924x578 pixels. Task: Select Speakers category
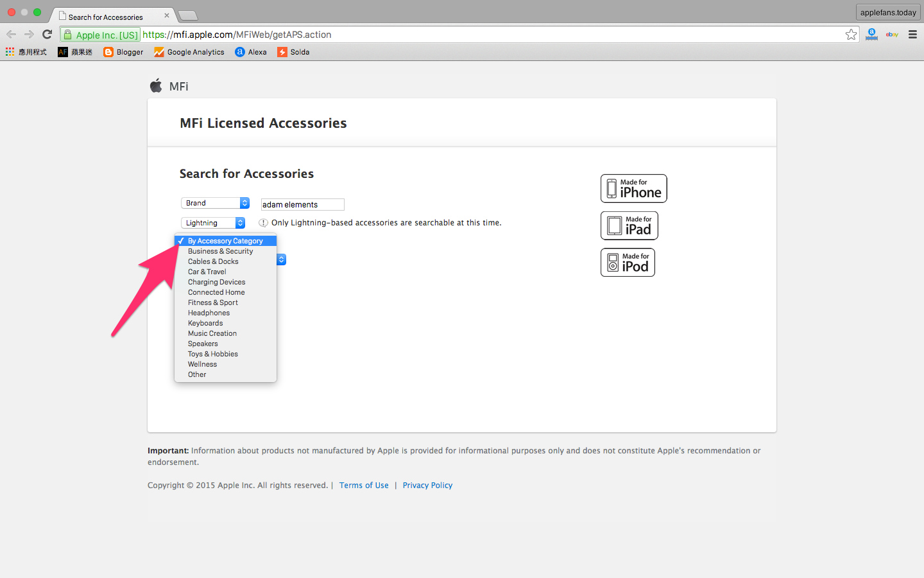225,344
